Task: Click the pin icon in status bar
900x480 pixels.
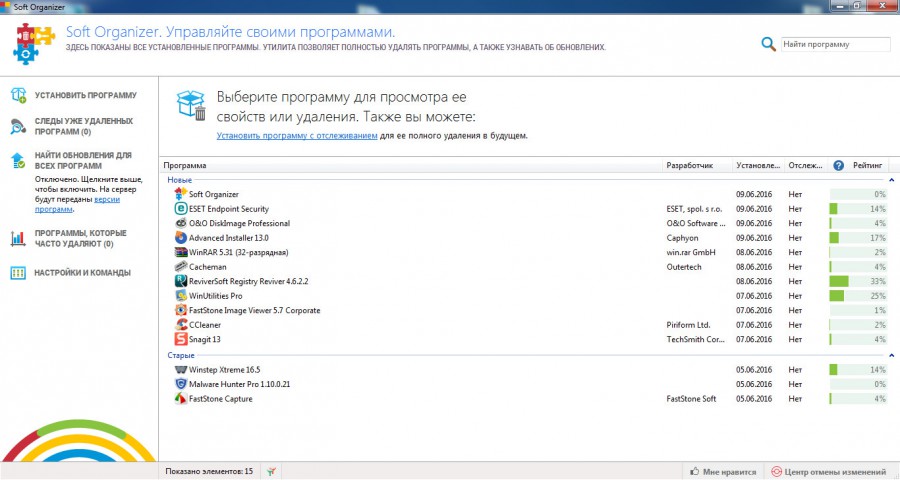Action: click(x=272, y=471)
